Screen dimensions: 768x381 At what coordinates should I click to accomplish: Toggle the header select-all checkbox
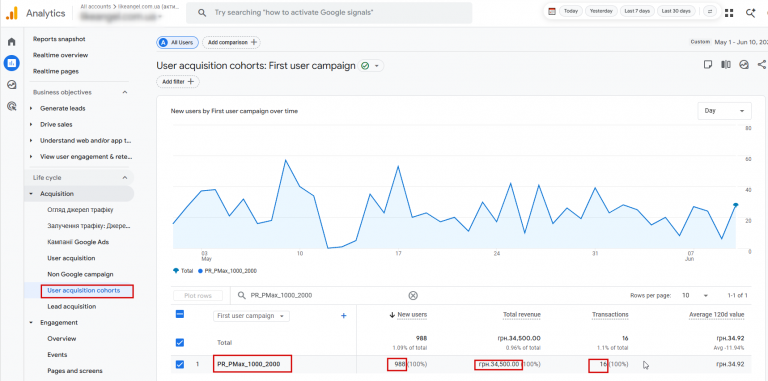(180, 315)
